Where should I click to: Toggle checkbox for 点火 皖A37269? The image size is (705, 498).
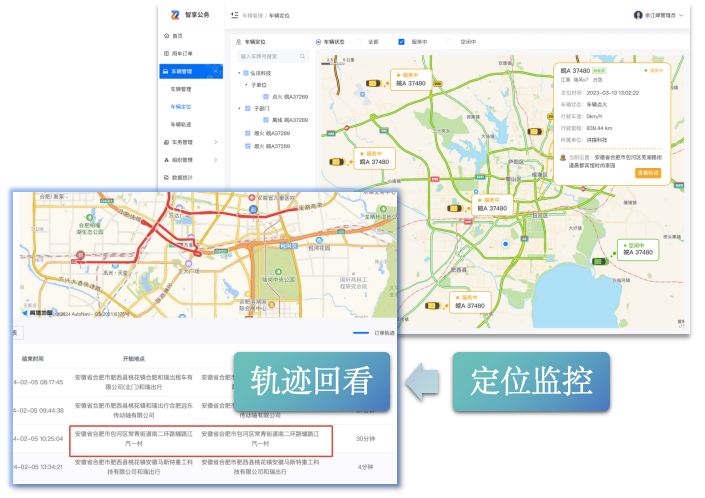click(x=266, y=97)
